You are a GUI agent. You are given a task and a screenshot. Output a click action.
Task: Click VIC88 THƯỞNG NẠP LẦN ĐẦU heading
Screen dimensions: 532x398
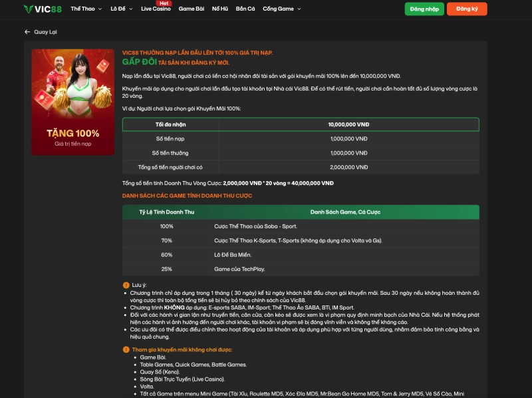[197, 53]
